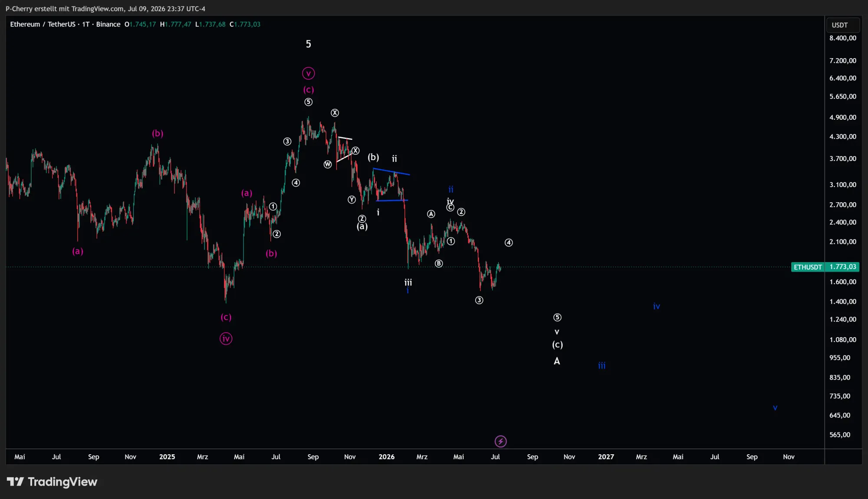
Task: Click the 2027 label on the time axis
Action: tap(606, 456)
